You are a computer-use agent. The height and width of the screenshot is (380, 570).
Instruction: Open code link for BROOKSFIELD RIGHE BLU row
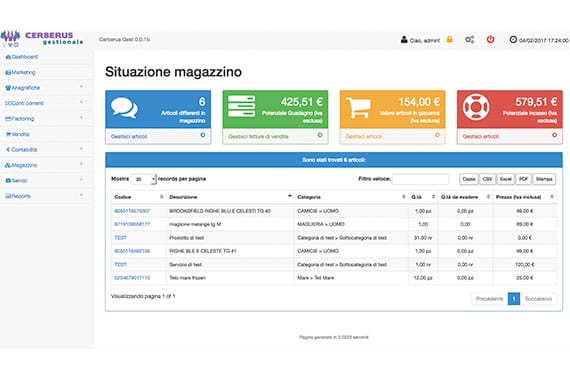[132, 211]
